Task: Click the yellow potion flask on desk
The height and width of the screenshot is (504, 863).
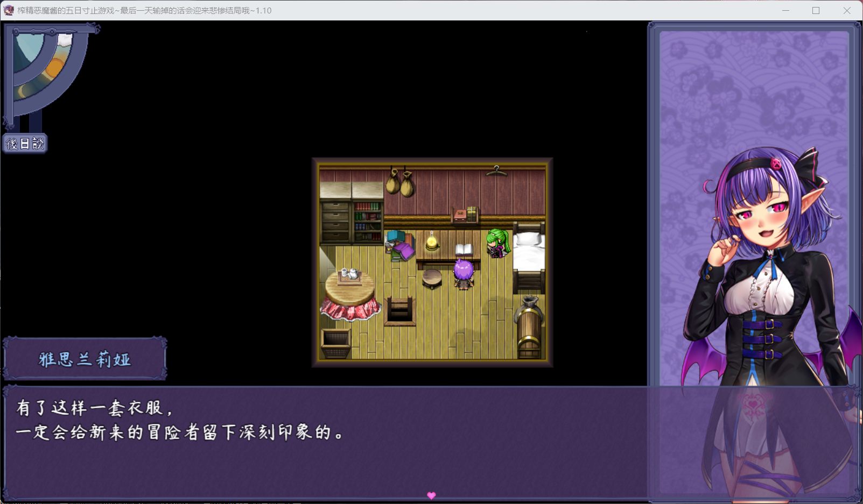Action: click(x=431, y=242)
